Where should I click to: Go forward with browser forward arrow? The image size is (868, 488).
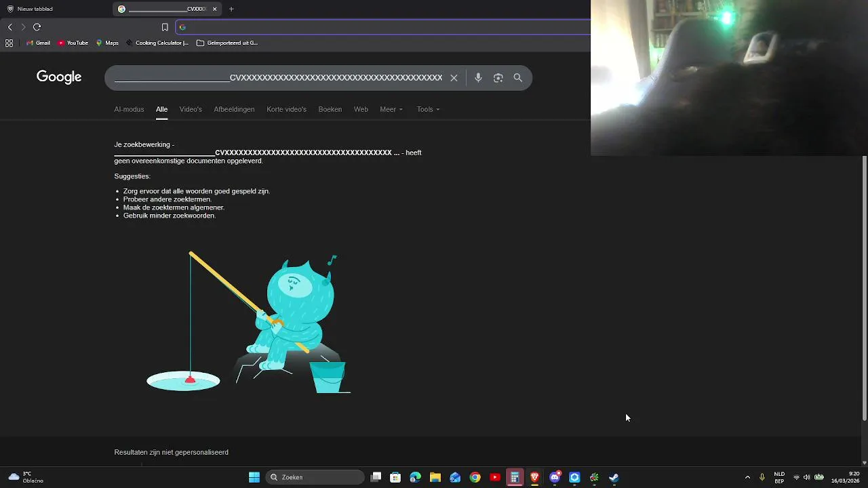tap(23, 27)
